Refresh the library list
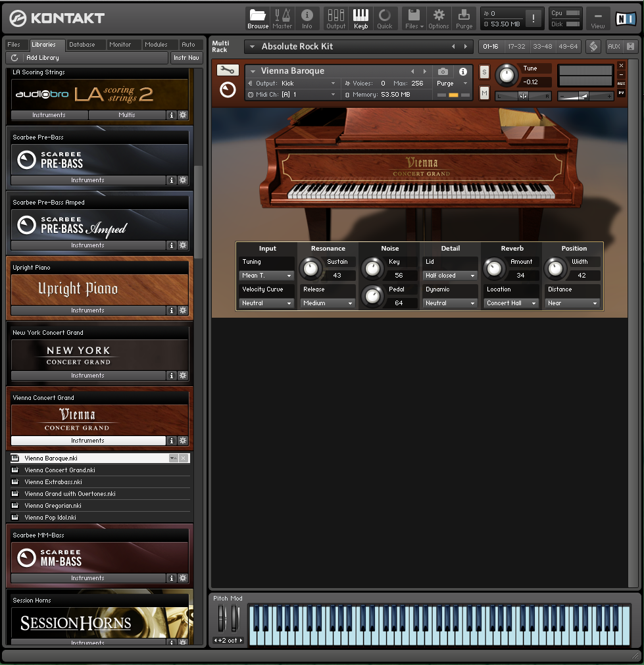 [x=14, y=58]
